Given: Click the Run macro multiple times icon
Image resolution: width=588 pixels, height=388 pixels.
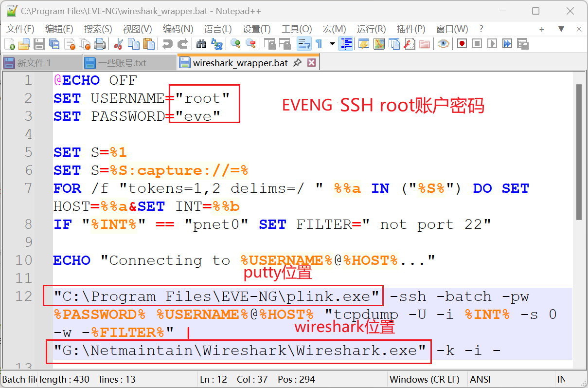Looking at the screenshot, I should (507, 44).
